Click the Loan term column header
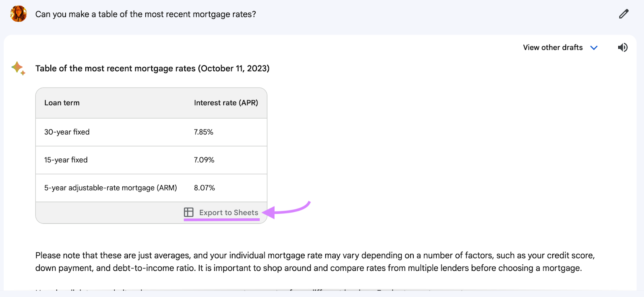The height and width of the screenshot is (297, 644). 62,103
